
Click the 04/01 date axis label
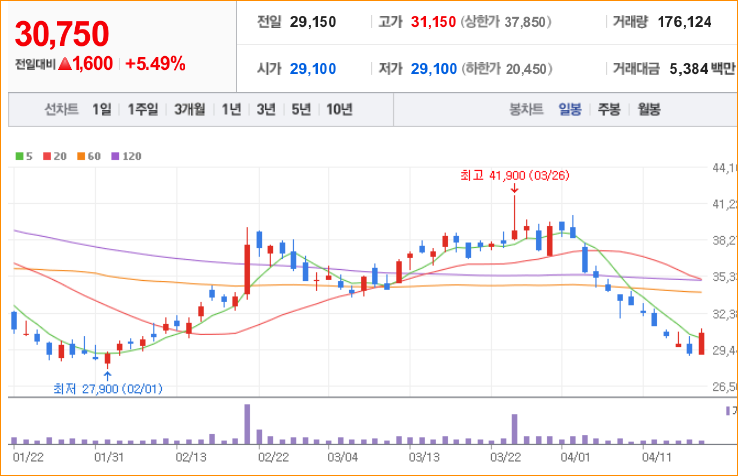click(575, 457)
